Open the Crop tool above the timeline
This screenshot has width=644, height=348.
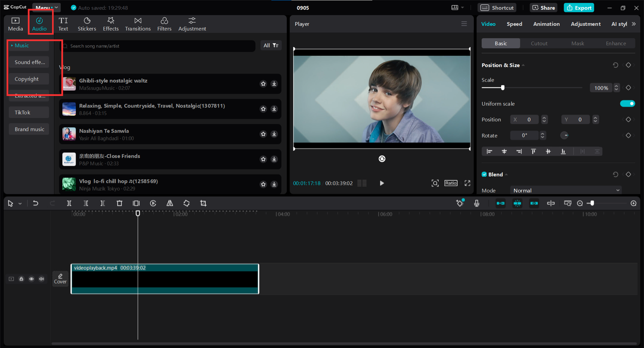203,203
